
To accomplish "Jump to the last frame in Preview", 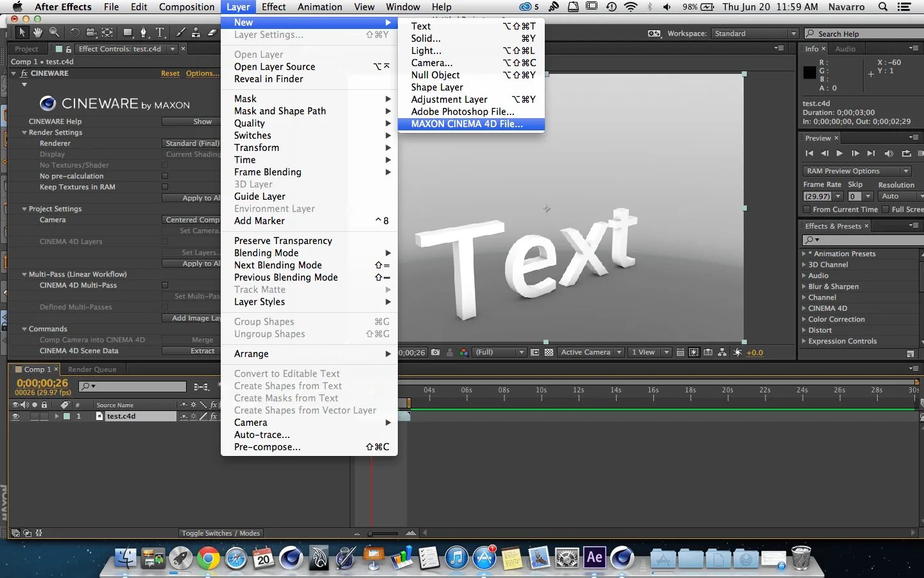I will 871,153.
